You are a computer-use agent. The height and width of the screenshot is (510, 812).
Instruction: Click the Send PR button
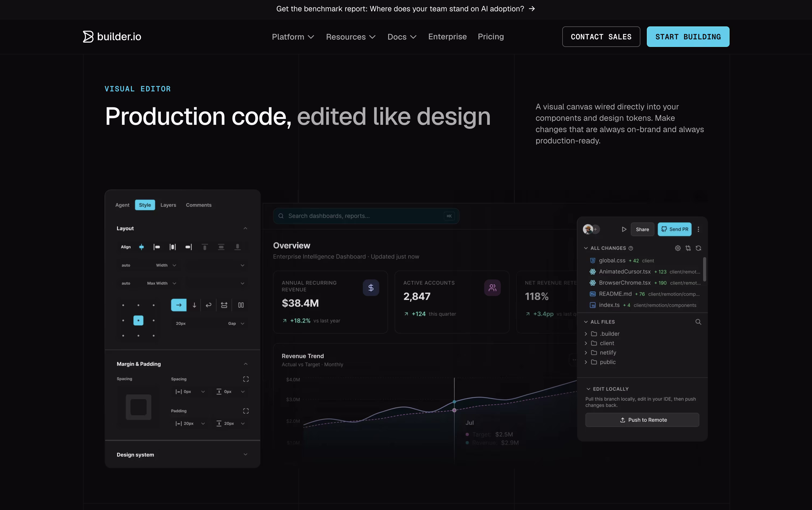675,229
